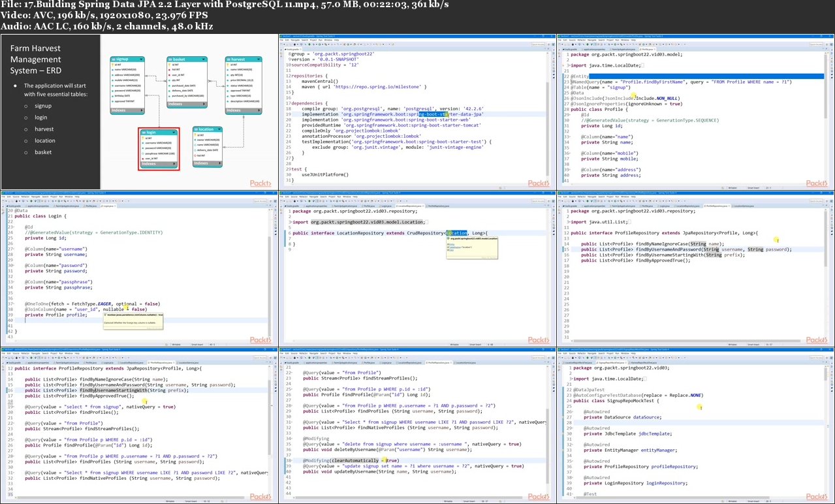Open the frame with the @Modifying delete query
This screenshot has width=835, height=504.
pyautogui.click(x=417, y=425)
